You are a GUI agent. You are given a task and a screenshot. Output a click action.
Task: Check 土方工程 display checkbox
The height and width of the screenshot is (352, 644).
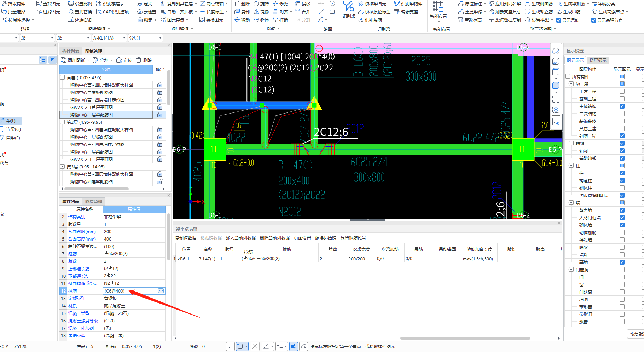[x=622, y=91]
